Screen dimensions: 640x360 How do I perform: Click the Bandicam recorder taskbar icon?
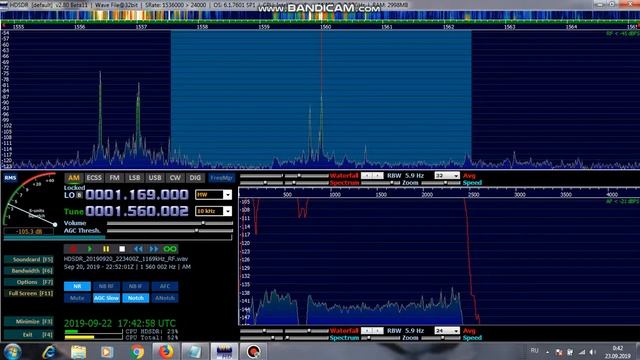pyautogui.click(x=253, y=351)
